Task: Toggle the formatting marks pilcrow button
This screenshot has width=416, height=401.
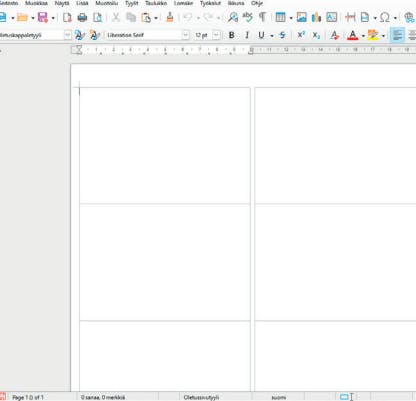Action: coord(263,17)
